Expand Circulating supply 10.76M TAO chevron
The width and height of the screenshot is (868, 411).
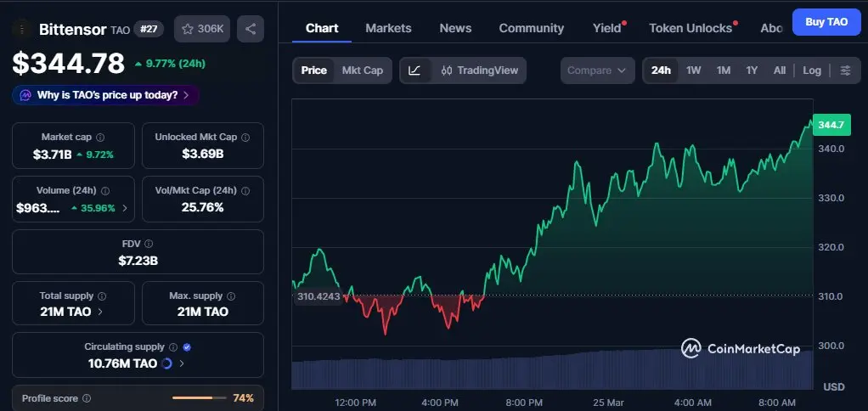182,363
